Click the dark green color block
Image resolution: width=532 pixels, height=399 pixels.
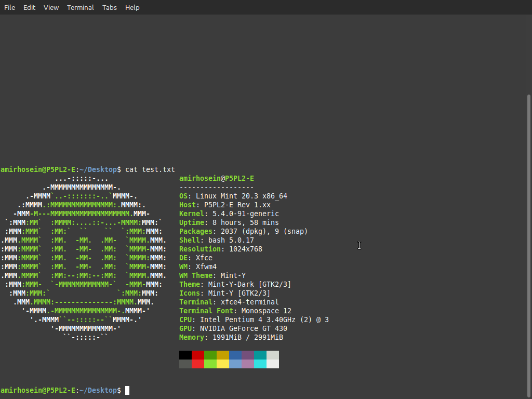coord(210,355)
